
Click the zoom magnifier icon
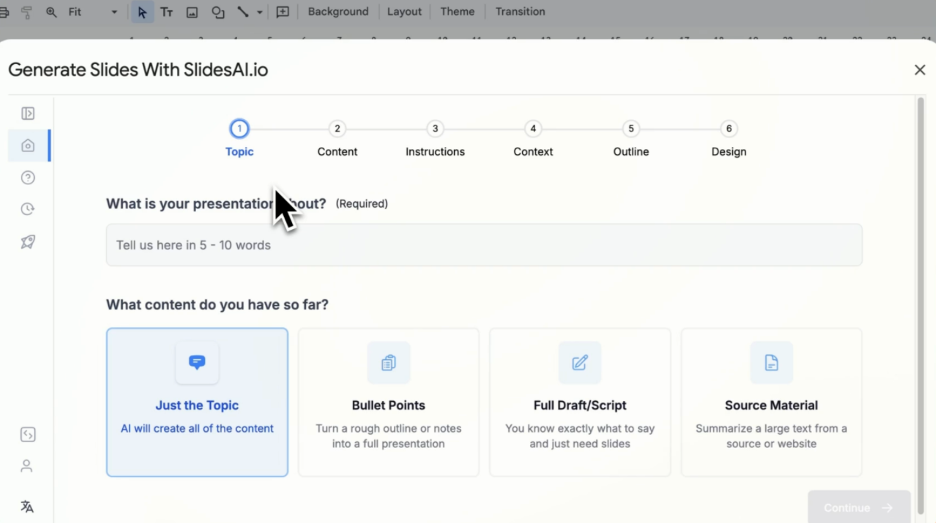point(51,12)
